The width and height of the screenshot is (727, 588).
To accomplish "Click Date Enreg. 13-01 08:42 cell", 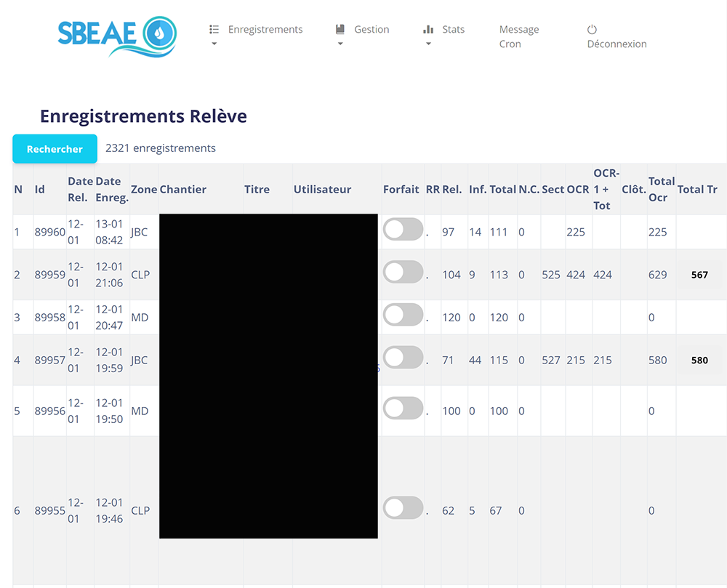I will [109, 232].
